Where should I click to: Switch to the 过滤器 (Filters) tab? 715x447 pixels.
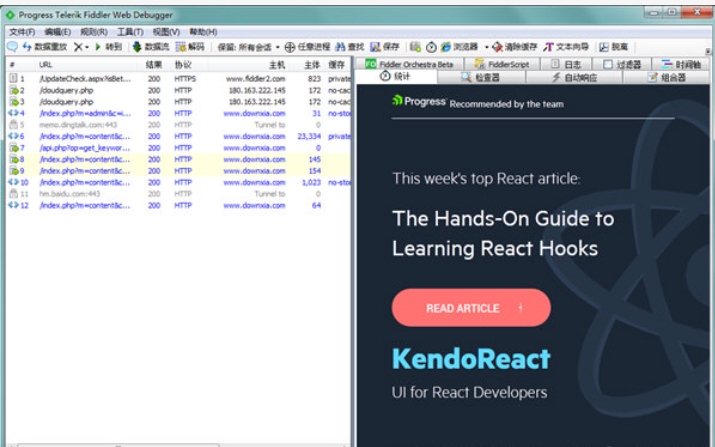click(622, 64)
